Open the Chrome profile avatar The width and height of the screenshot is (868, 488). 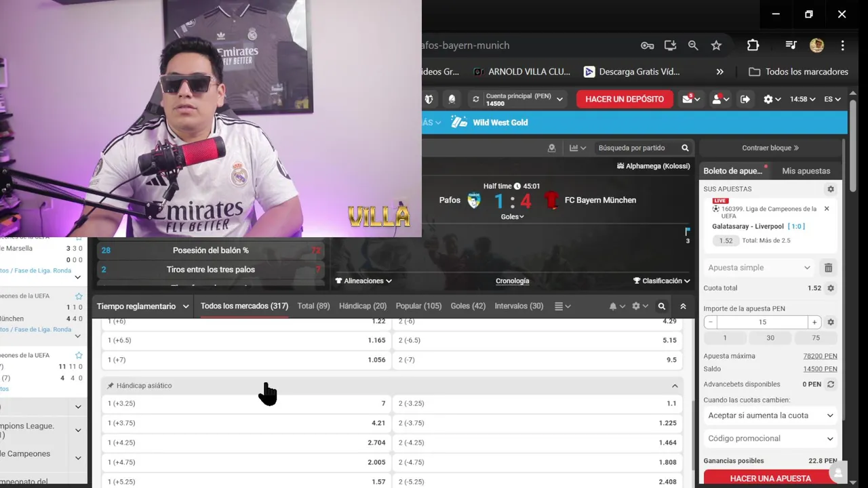(816, 45)
